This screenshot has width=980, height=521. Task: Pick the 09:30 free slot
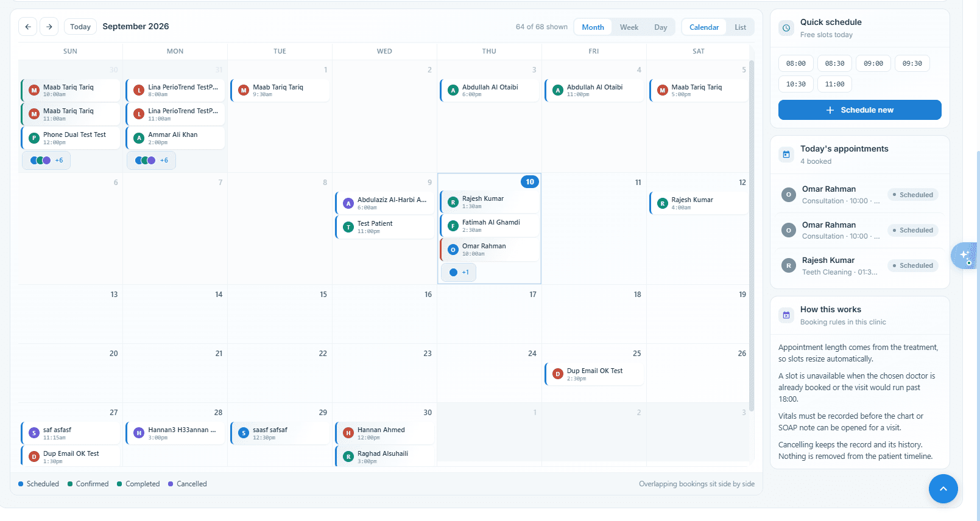pyautogui.click(x=912, y=63)
